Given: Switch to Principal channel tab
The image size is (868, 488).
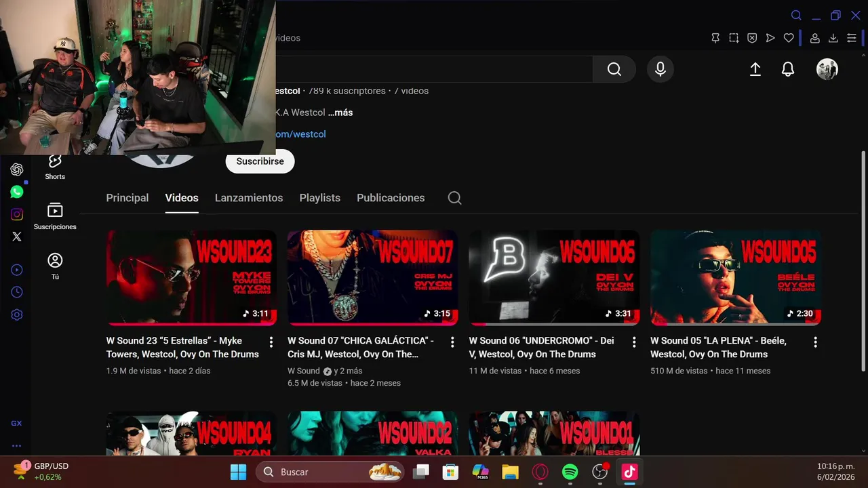Looking at the screenshot, I should (x=127, y=198).
